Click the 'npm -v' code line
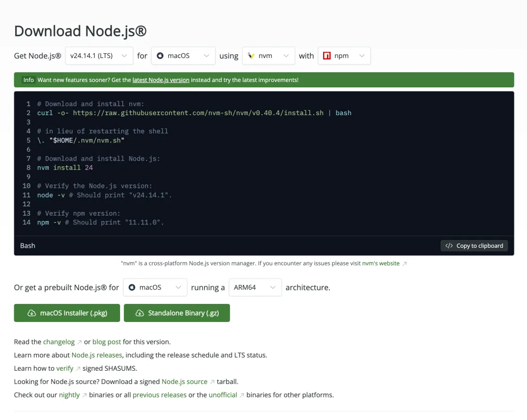The width and height of the screenshot is (527, 420). click(x=101, y=222)
